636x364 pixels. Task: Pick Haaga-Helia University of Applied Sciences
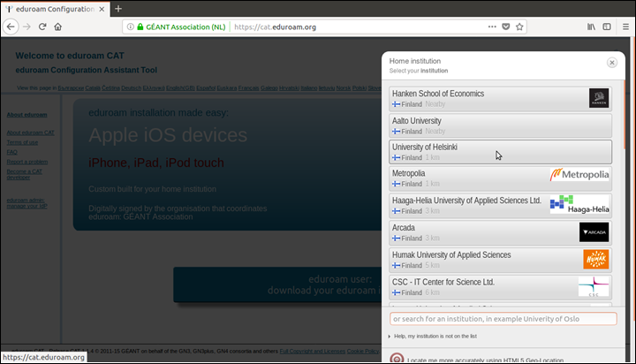[x=500, y=205]
